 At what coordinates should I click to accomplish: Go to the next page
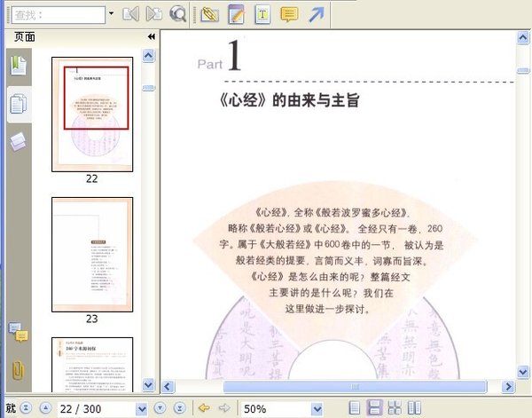tap(160, 408)
